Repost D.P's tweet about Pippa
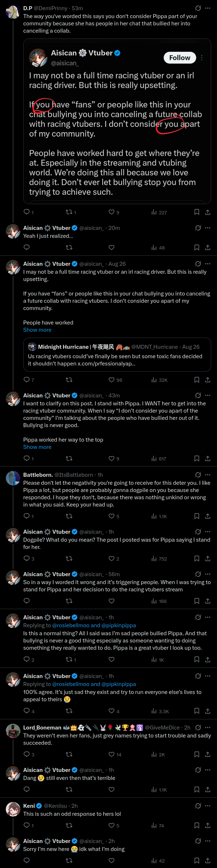This screenshot has width=217, height=868. click(x=71, y=212)
